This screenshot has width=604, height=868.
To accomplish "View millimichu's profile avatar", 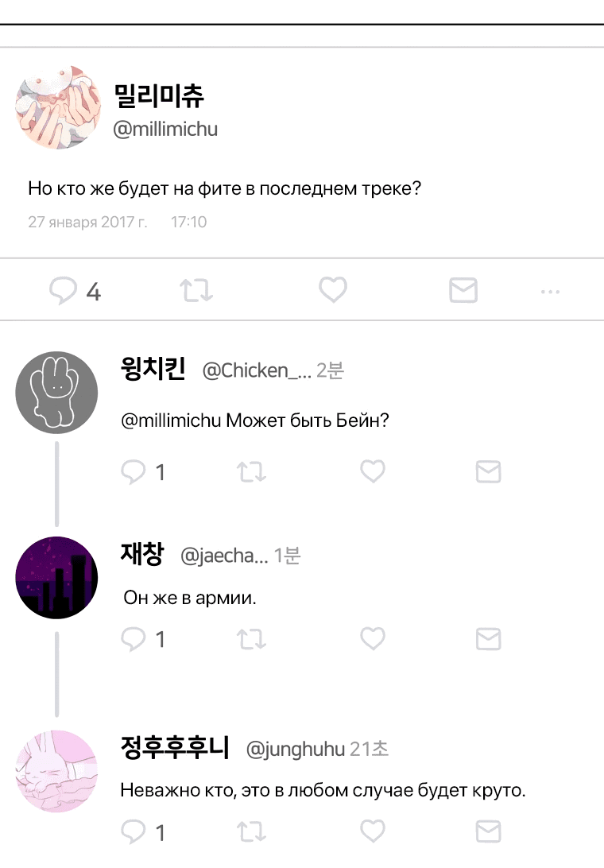I will click(58, 107).
